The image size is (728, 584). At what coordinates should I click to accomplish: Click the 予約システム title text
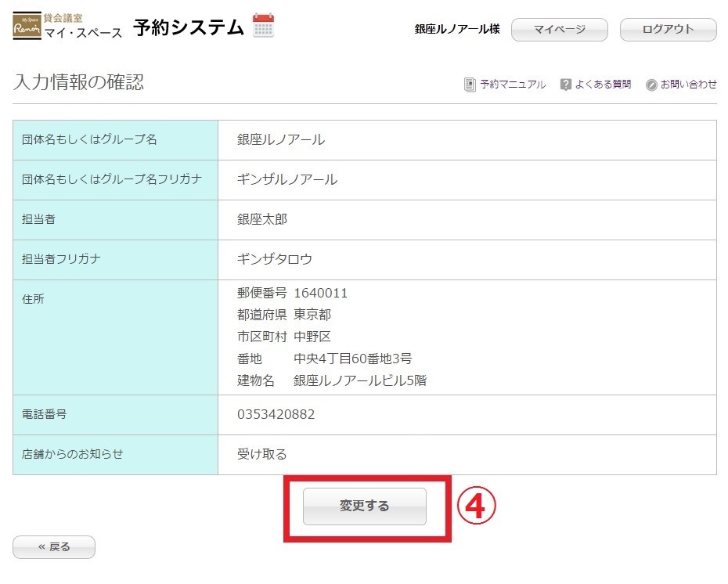point(189,28)
